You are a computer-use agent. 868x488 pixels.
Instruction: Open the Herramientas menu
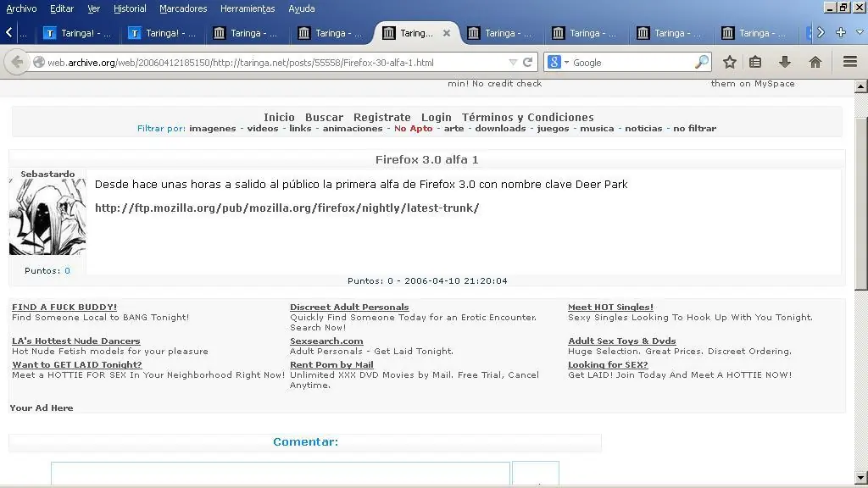(x=248, y=8)
